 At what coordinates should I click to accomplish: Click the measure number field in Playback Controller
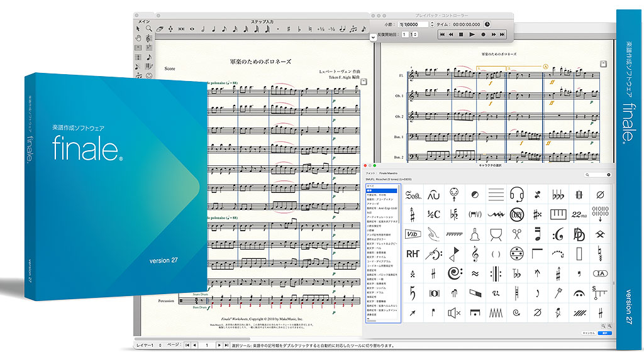[x=413, y=25]
